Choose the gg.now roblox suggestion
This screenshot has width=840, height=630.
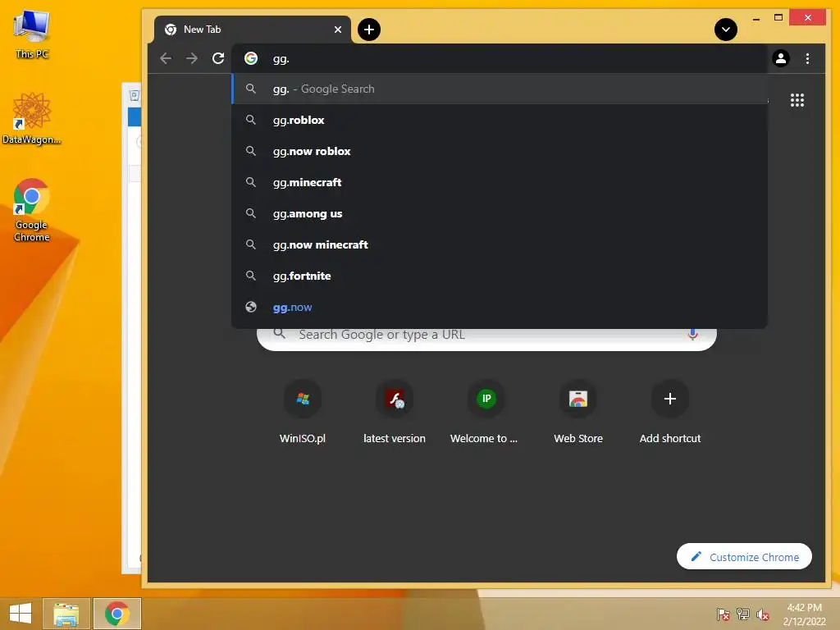500,151
